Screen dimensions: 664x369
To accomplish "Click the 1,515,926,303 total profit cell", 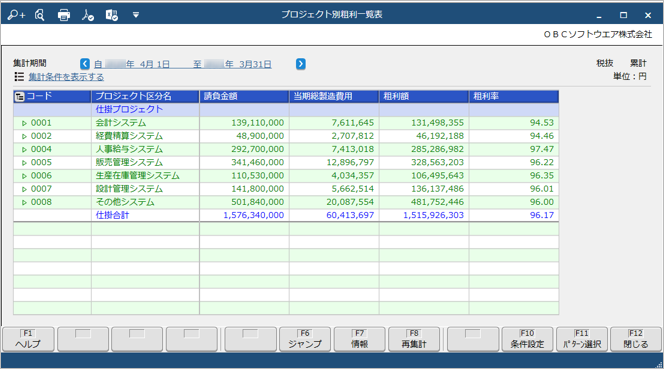I will point(424,215).
